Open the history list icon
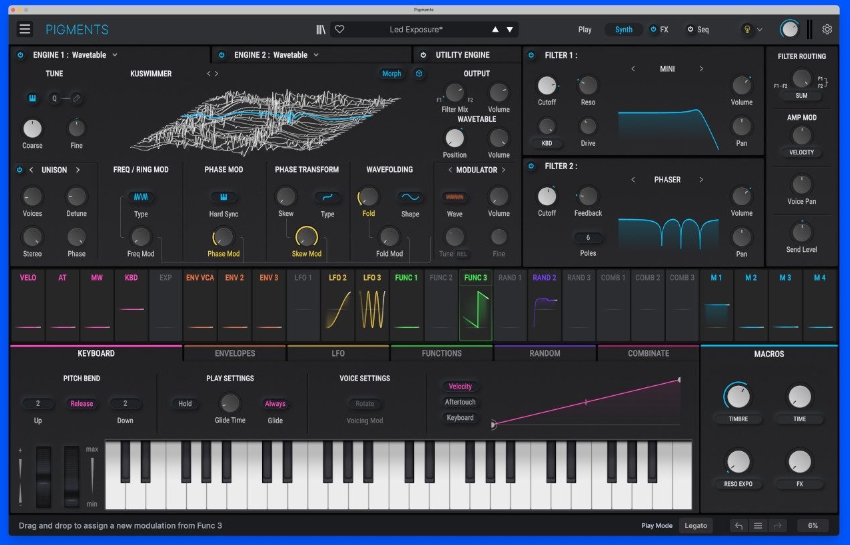This screenshot has height=545, width=850. 758,525
